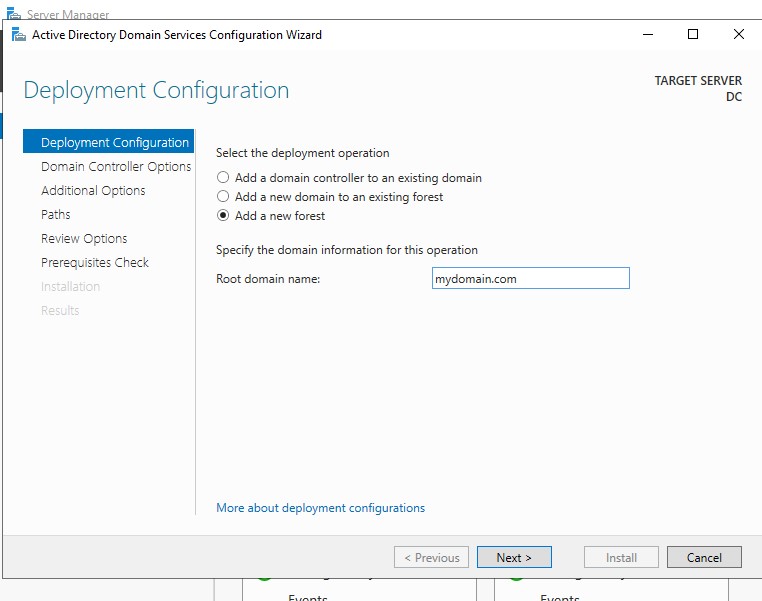Go to Domain Controller Options step
Viewport: 762px width, 601px height.
tap(116, 167)
